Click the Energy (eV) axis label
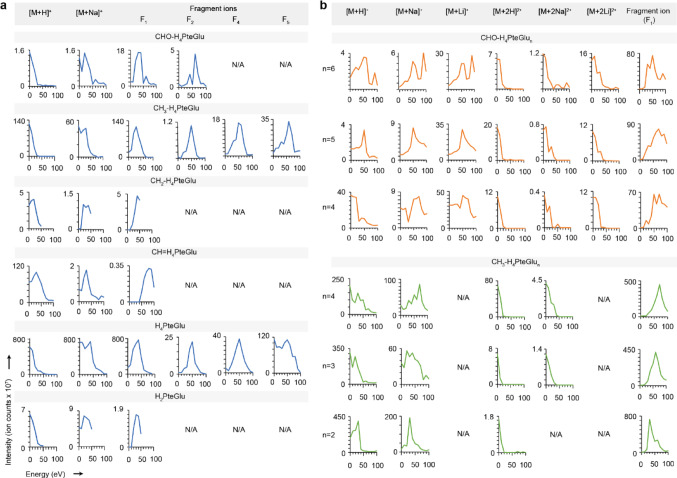The width and height of the screenshot is (677, 478). pyautogui.click(x=45, y=474)
